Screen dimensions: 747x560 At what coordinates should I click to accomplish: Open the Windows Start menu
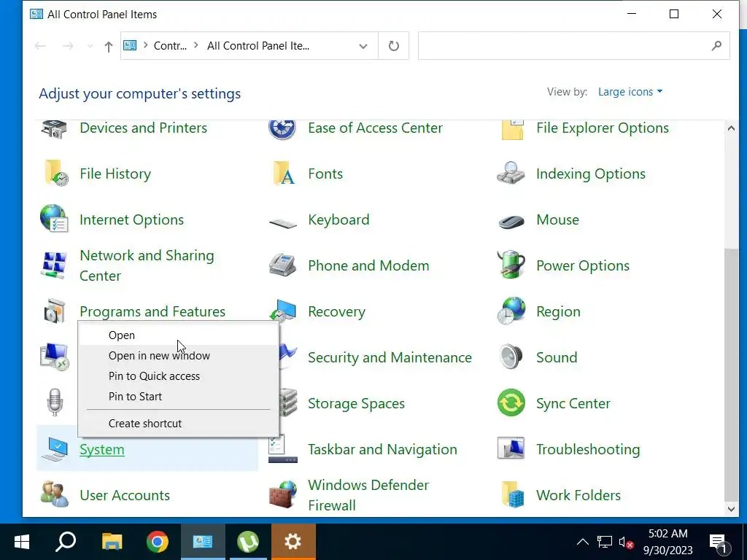pos(22,542)
